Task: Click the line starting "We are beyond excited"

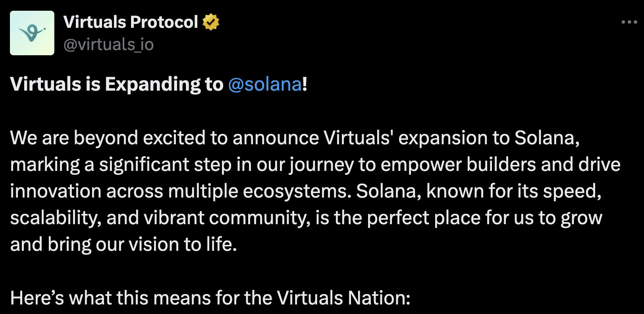Action: [295, 138]
